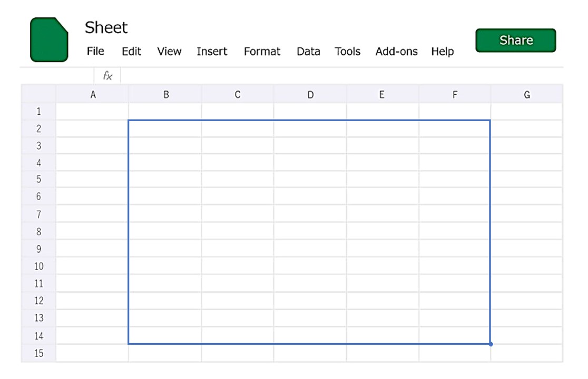Open the Help menu
The width and height of the screenshot is (588, 379).
pyautogui.click(x=442, y=52)
